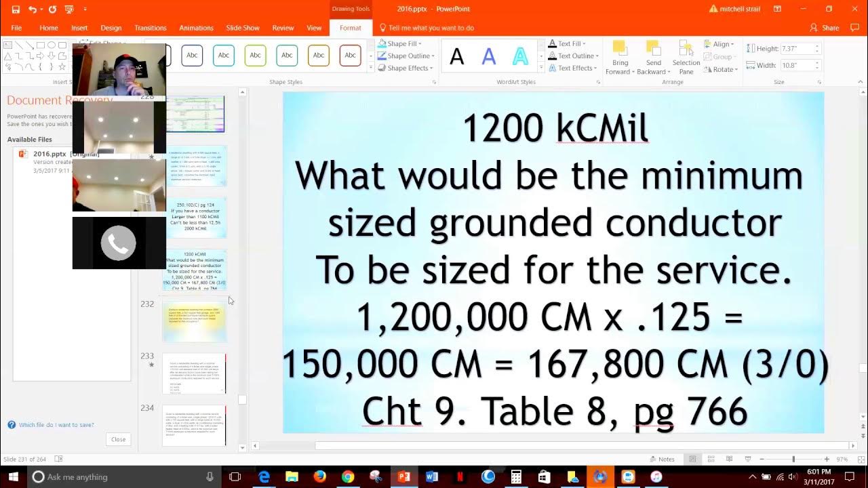This screenshot has width=868, height=488.
Task: Open Task View on the taskbar
Action: pyautogui.click(x=235, y=477)
